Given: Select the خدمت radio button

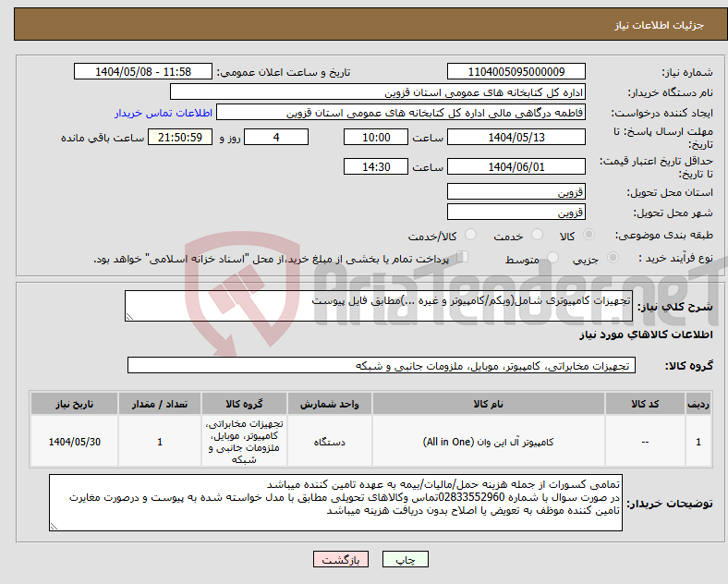Looking at the screenshot, I should [537, 235].
